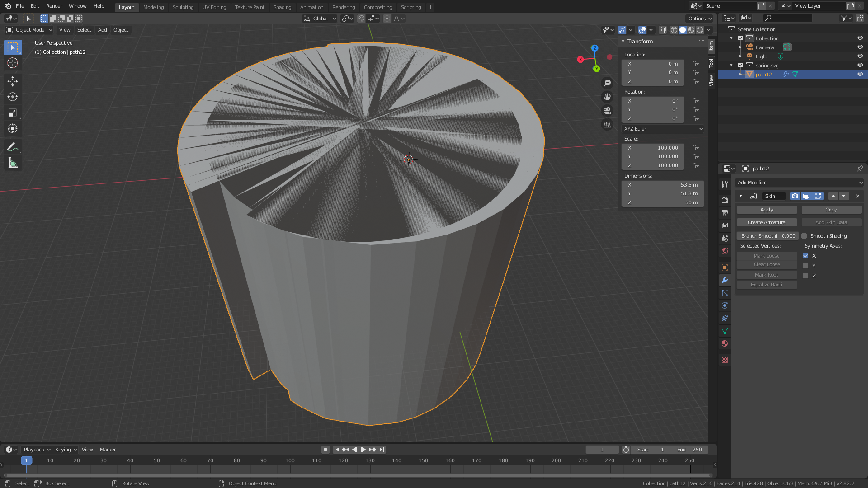The height and width of the screenshot is (488, 868).
Task: Open Options dropdown in header
Action: point(699,19)
